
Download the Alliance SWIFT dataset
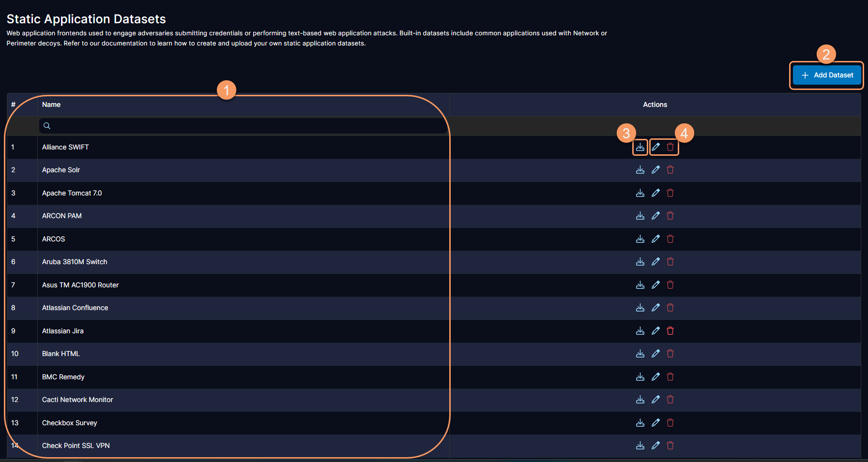point(640,147)
